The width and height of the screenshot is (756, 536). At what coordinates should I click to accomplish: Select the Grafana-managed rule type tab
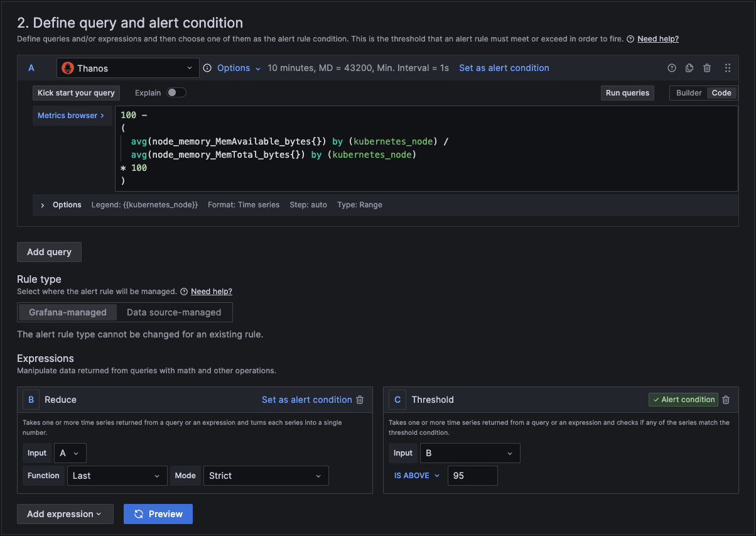[x=68, y=312]
